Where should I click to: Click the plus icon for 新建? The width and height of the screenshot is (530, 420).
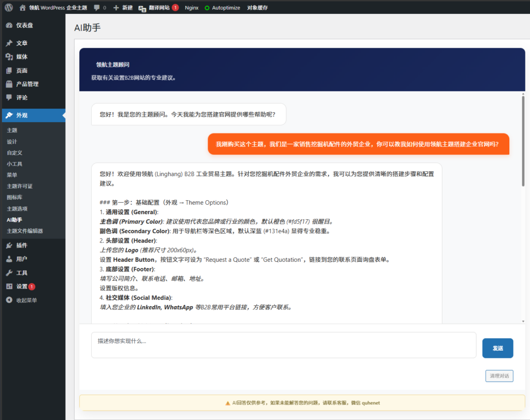(x=116, y=8)
